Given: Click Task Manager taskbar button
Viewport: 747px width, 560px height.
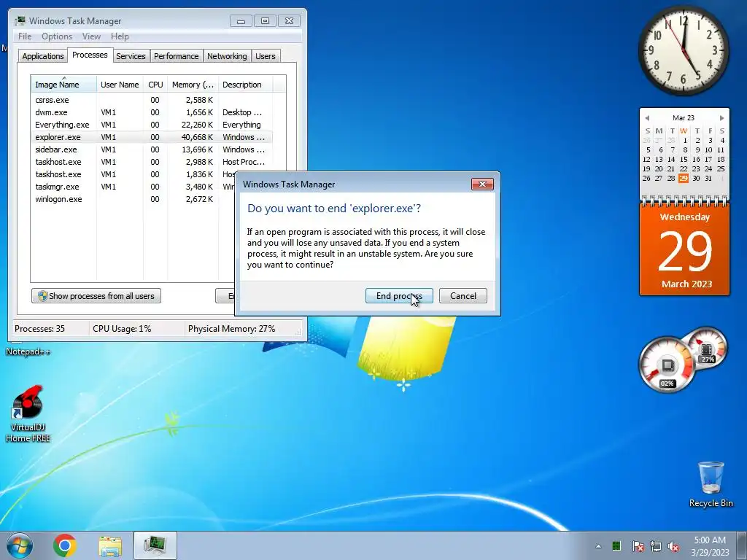Looking at the screenshot, I should (x=155, y=545).
